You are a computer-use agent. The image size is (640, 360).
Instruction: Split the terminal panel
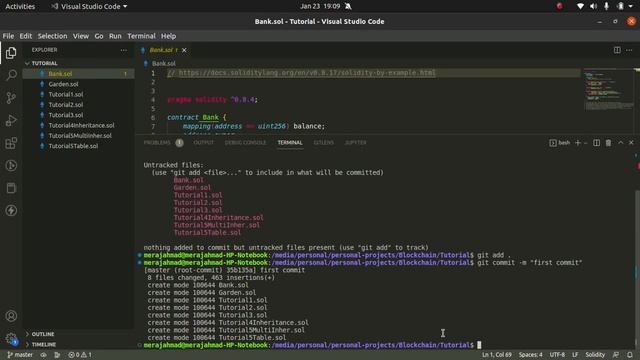point(596,143)
